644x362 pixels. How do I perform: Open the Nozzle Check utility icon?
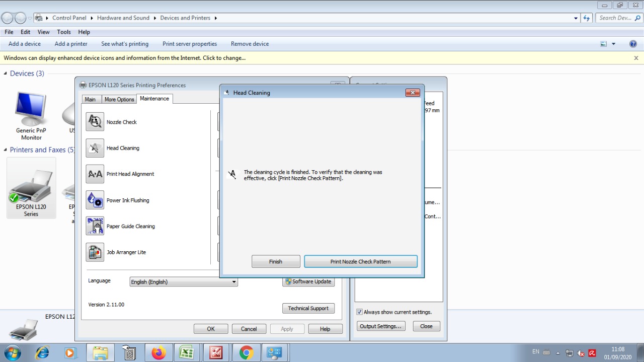pyautogui.click(x=95, y=122)
